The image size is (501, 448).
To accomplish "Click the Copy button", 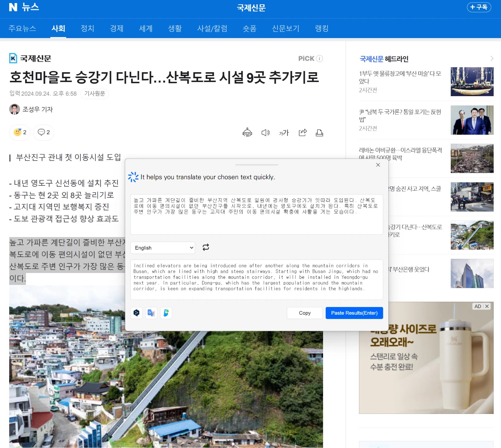I will pos(305,313).
